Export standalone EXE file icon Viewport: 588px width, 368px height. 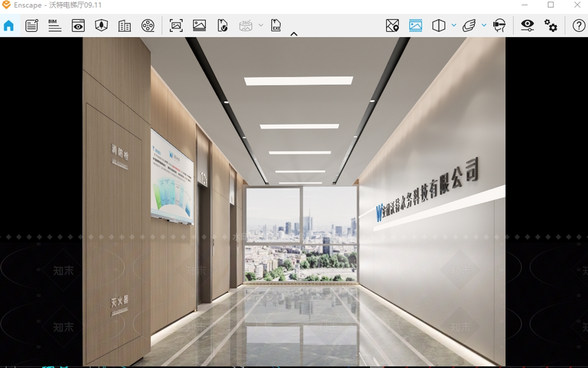pos(276,26)
